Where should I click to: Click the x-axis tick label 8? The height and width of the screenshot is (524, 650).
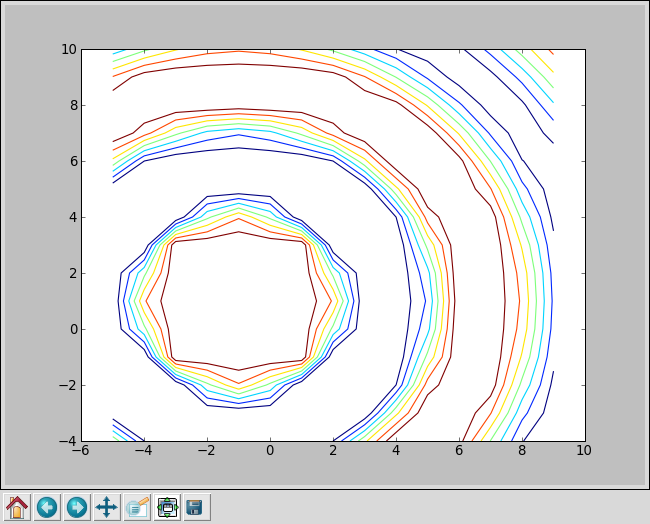[x=521, y=451]
